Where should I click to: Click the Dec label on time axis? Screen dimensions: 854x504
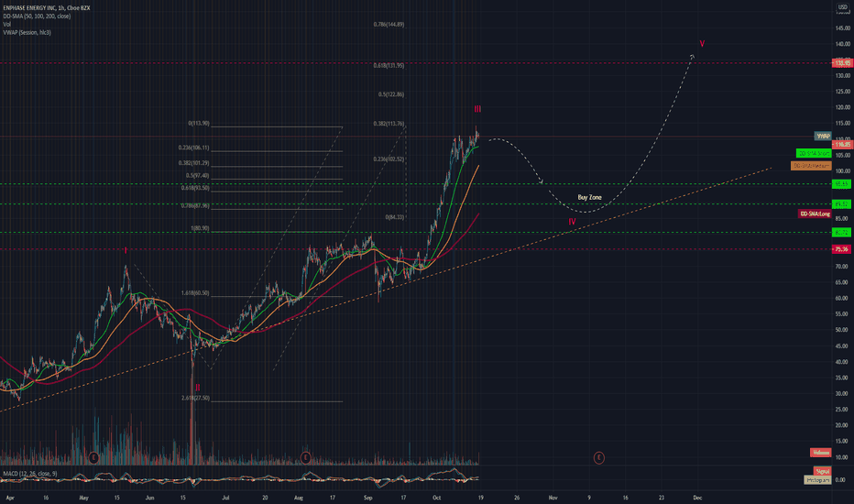point(697,498)
